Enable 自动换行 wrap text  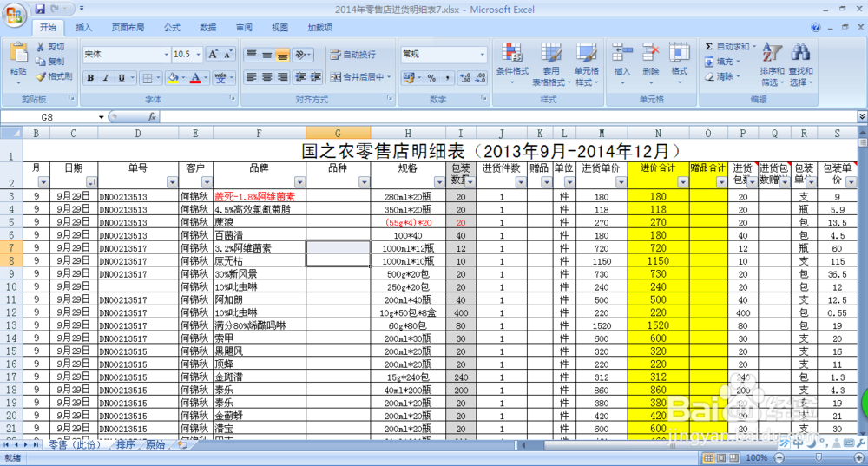coord(353,55)
